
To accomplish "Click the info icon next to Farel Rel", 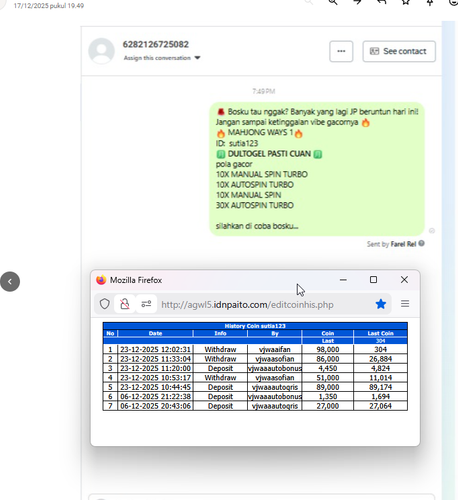I will pos(421,243).
